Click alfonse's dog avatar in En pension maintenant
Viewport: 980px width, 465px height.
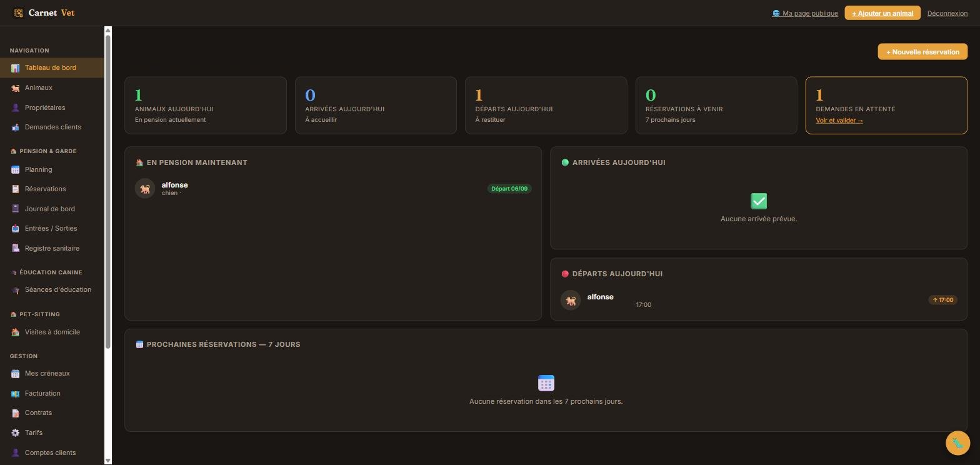[x=145, y=189]
